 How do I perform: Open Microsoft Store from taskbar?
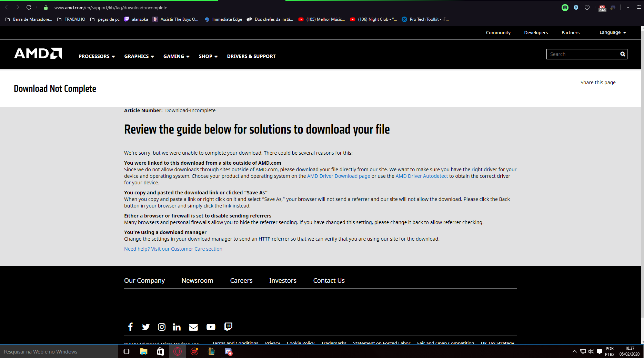coord(160,351)
